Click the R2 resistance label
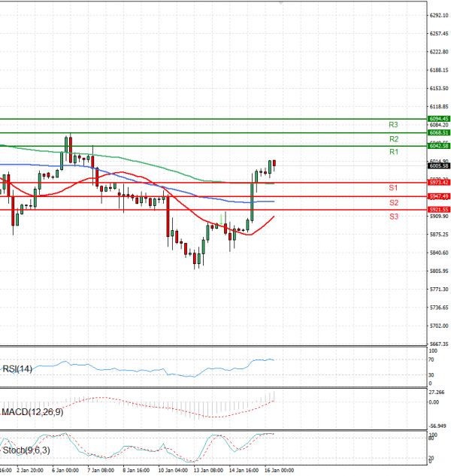This screenshot has height=476, width=451. coord(394,139)
